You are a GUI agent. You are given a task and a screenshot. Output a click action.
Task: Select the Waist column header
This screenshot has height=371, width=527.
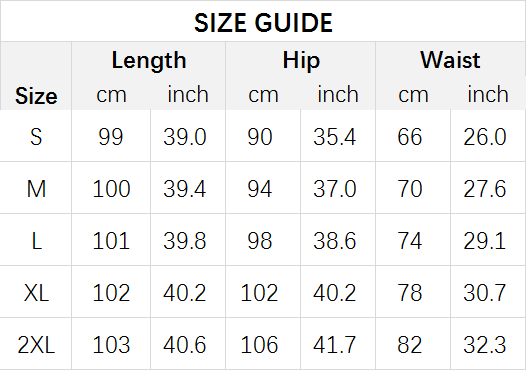[x=450, y=60]
